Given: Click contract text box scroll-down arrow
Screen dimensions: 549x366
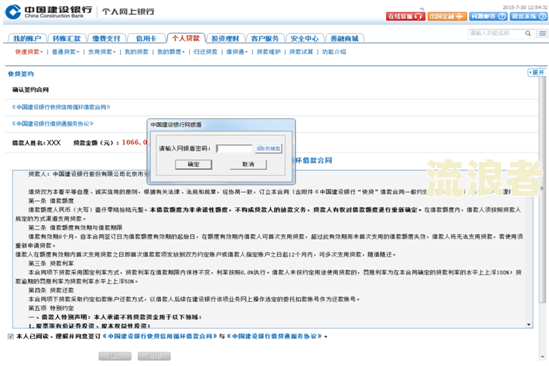Looking at the screenshot, I should 529,325.
